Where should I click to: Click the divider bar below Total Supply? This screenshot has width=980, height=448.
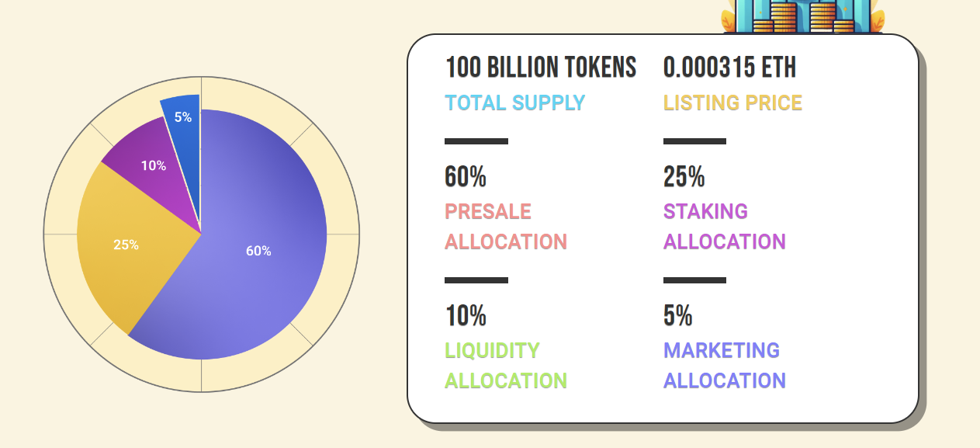pyautogui.click(x=476, y=141)
